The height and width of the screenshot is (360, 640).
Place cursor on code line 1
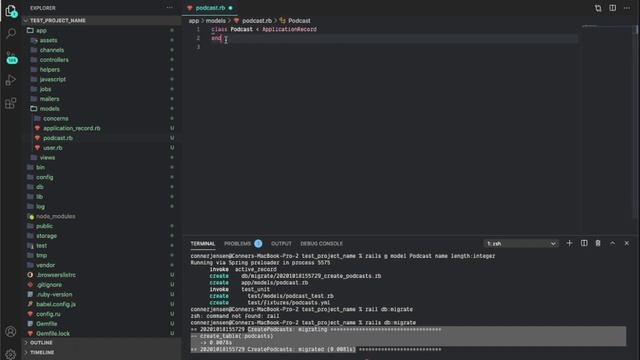(264, 29)
